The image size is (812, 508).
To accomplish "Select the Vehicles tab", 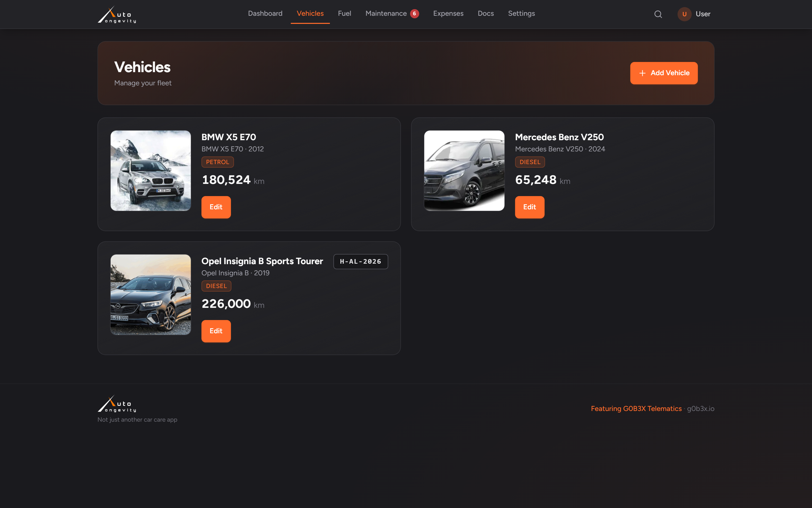I will (310, 13).
